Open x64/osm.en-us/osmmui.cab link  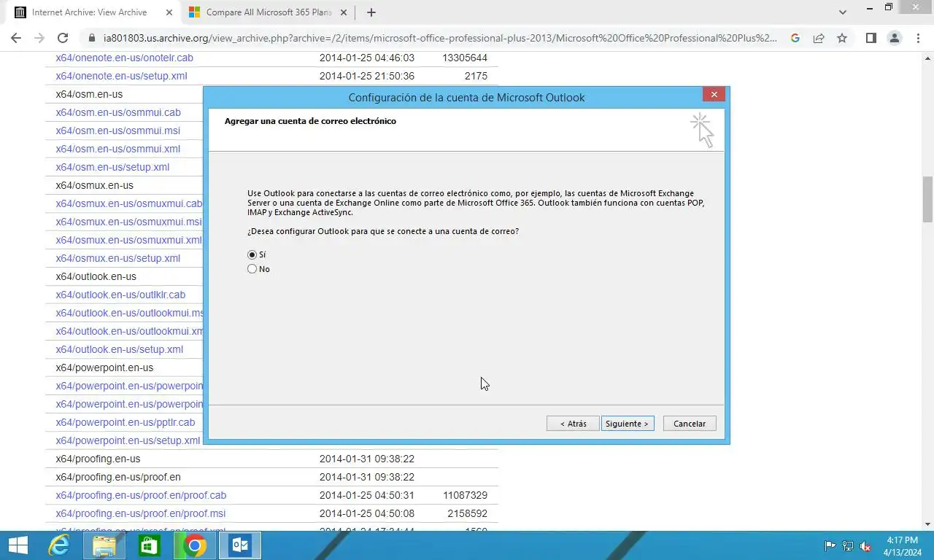[x=118, y=112]
